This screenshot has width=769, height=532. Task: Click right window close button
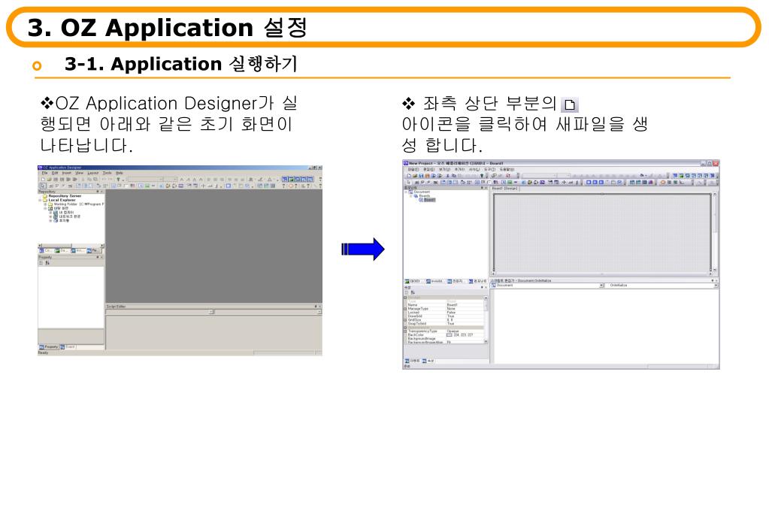point(716,163)
